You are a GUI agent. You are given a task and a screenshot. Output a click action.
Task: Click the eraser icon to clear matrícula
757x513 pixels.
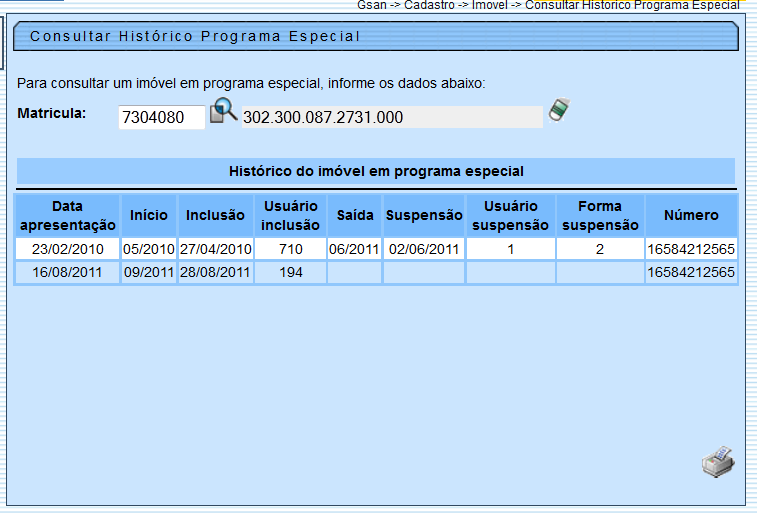point(558,111)
